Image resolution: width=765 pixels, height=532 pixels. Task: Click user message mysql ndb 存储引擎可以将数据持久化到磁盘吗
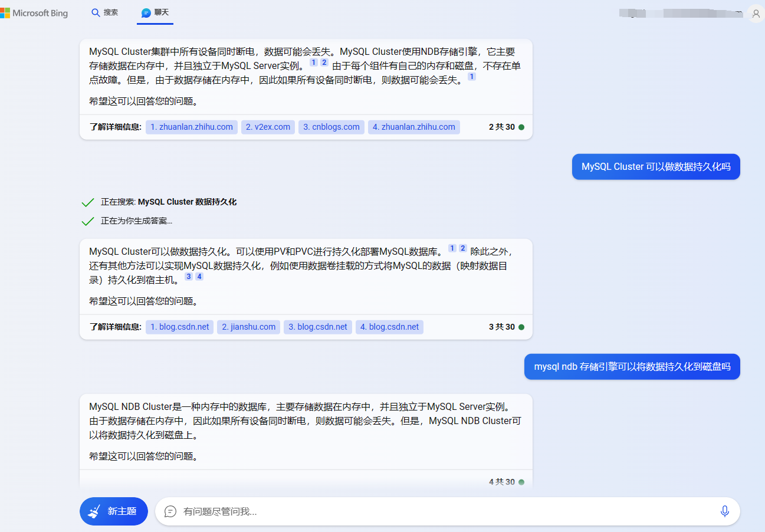(x=632, y=367)
